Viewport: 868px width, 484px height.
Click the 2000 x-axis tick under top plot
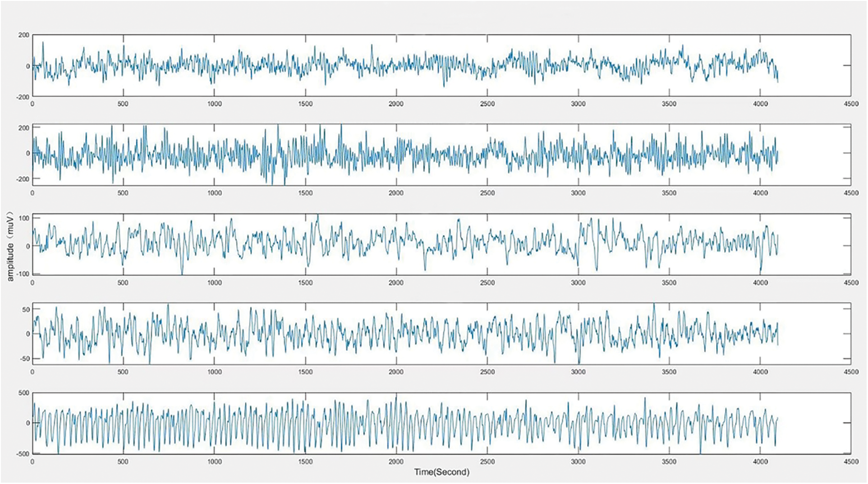[x=396, y=104]
